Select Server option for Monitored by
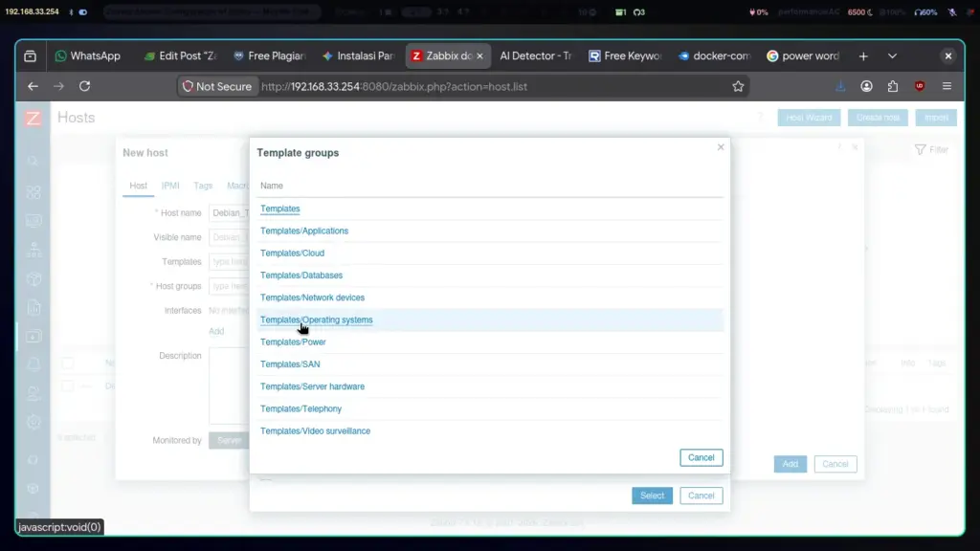980x551 pixels. point(229,440)
